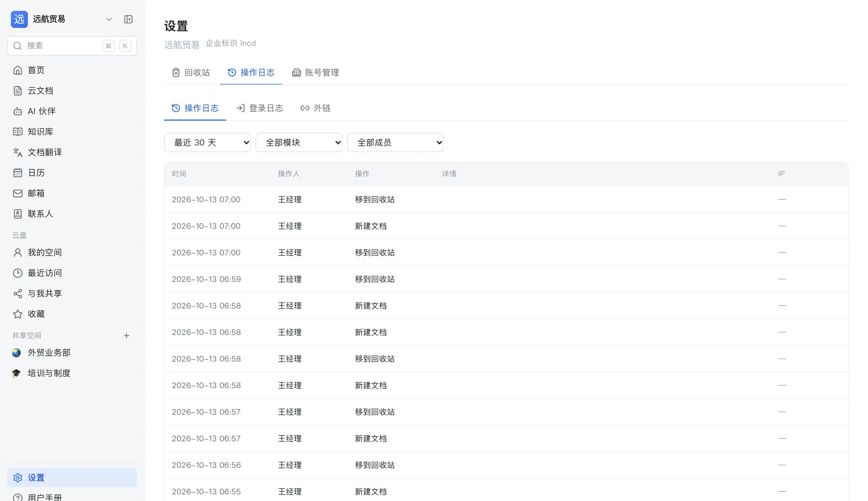Click the 2026-10-13 06:55 timestamp cell
Screen dimensions: 868x501
(206, 492)
